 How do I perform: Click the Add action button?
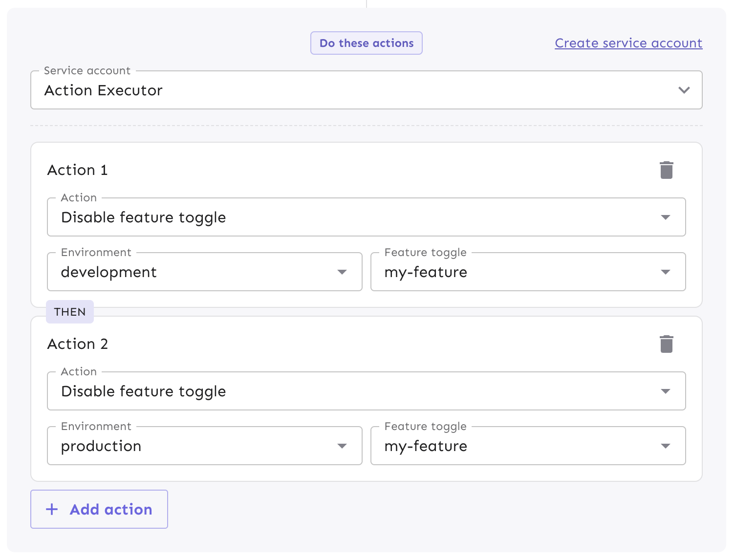(x=99, y=509)
